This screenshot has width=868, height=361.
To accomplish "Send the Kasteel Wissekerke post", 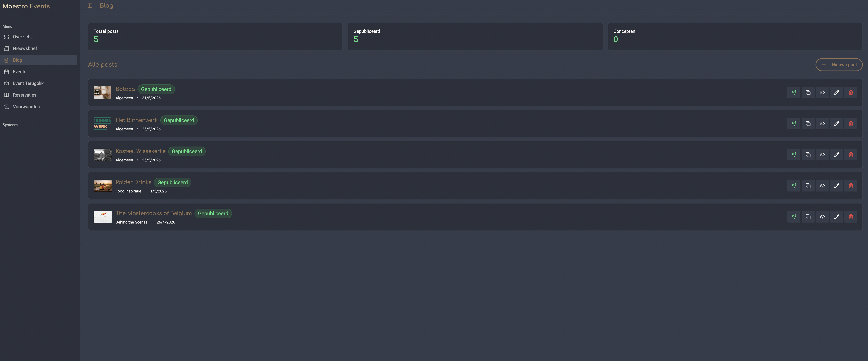I will 794,155.
